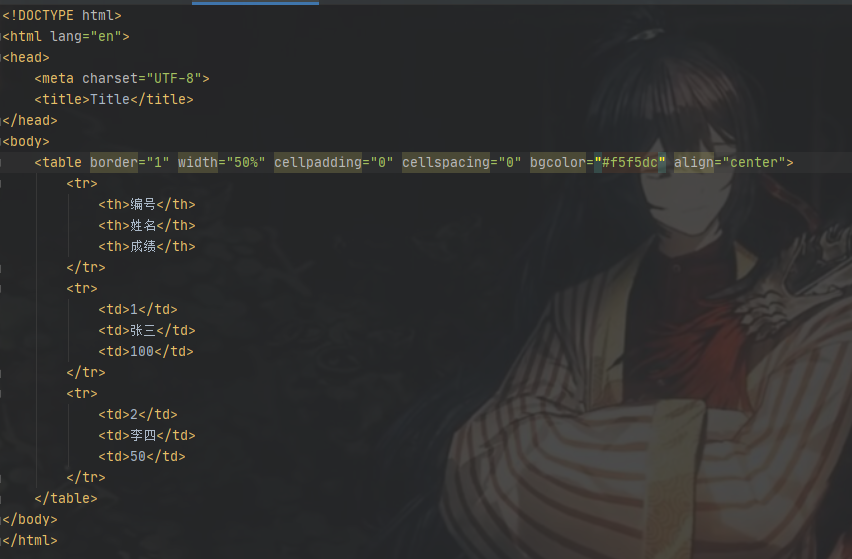This screenshot has width=852, height=559.
Task: Place cursor in the cellpadding attribute
Action: pyautogui.click(x=318, y=162)
